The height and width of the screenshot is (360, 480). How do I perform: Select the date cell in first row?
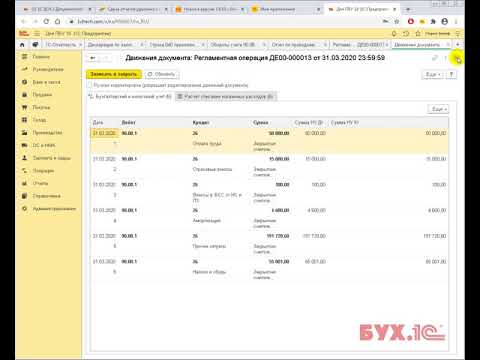[104, 133]
